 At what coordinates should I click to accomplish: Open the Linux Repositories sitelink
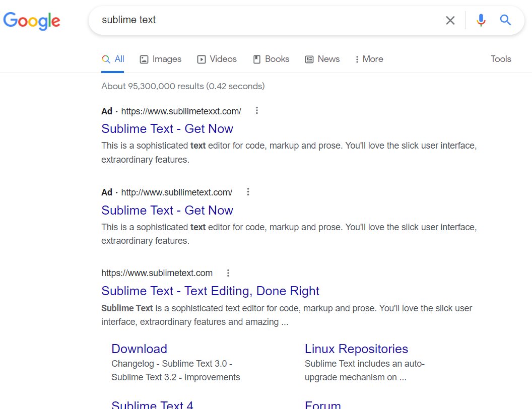[x=356, y=349]
